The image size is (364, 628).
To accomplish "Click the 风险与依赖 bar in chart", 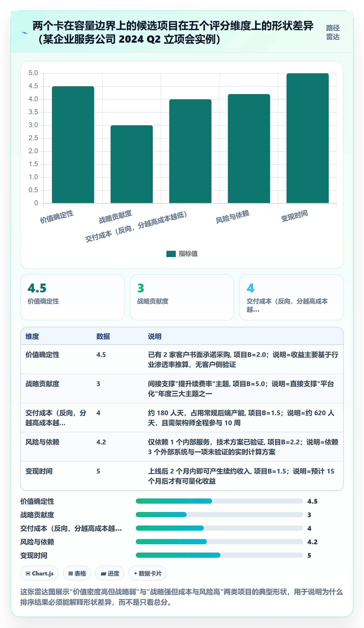I will pyautogui.click(x=249, y=149).
